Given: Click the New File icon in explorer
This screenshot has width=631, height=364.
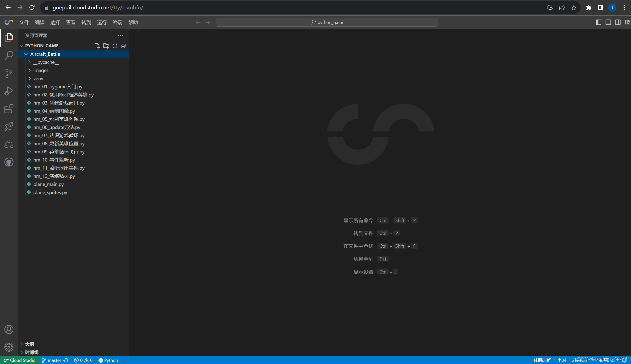Looking at the screenshot, I should (x=97, y=45).
